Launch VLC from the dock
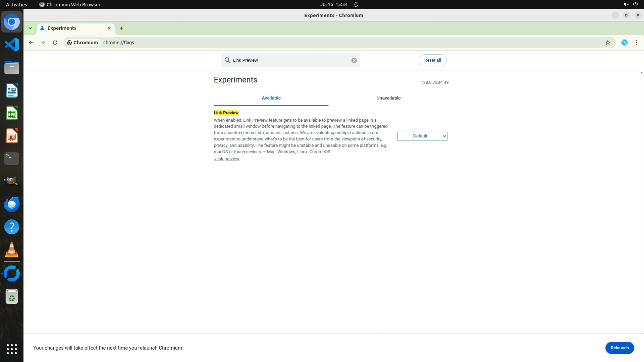The height and width of the screenshot is (362, 644). pyautogui.click(x=12, y=250)
